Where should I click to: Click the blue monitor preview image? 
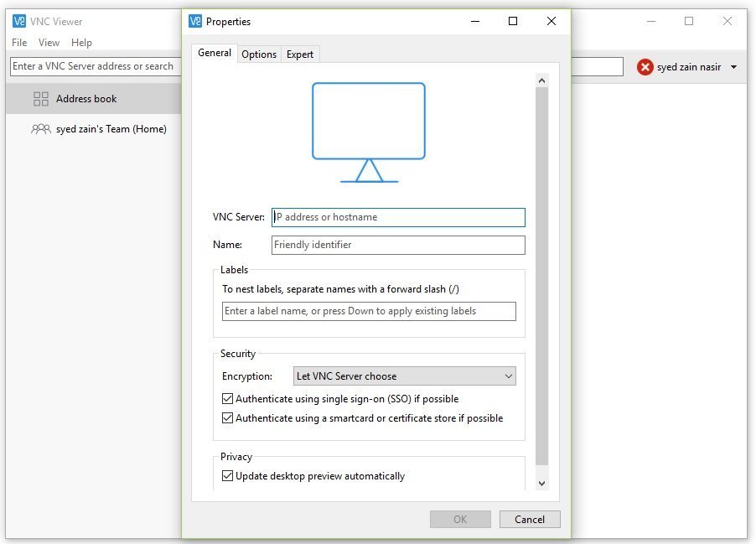click(369, 132)
